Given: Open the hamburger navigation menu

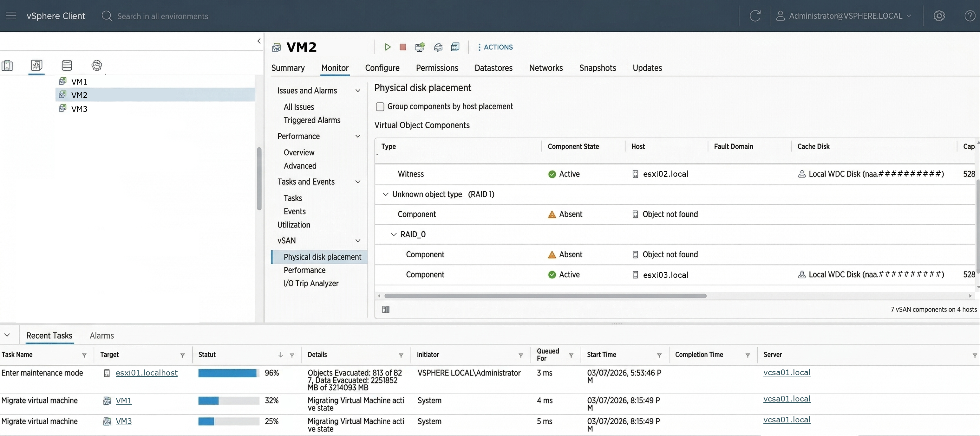Looking at the screenshot, I should tap(11, 16).
